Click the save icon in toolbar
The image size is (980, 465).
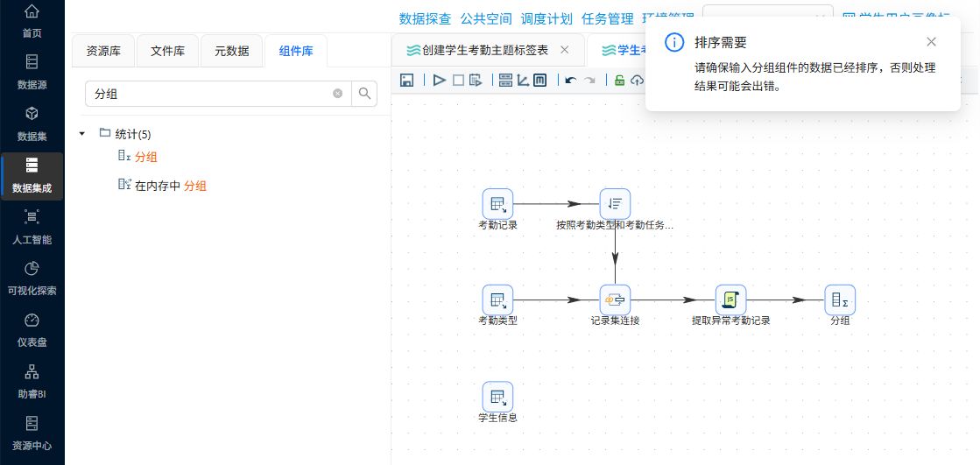[407, 80]
